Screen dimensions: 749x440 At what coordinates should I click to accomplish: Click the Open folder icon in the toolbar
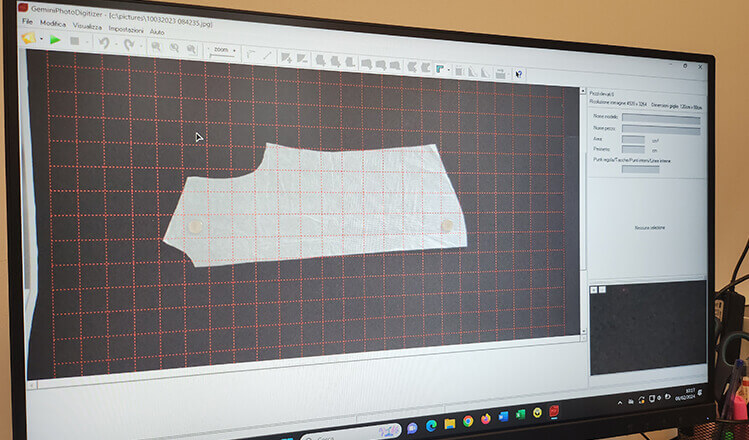tap(28, 38)
